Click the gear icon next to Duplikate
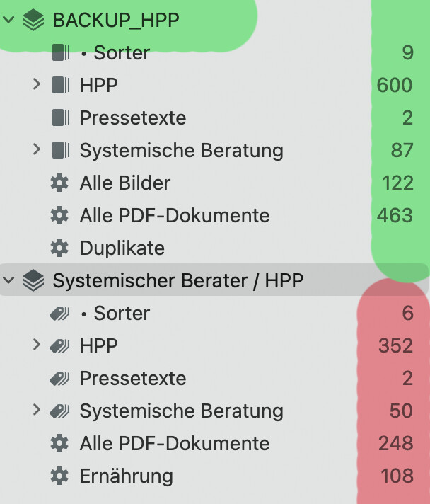This screenshot has height=504, width=430. click(x=60, y=248)
